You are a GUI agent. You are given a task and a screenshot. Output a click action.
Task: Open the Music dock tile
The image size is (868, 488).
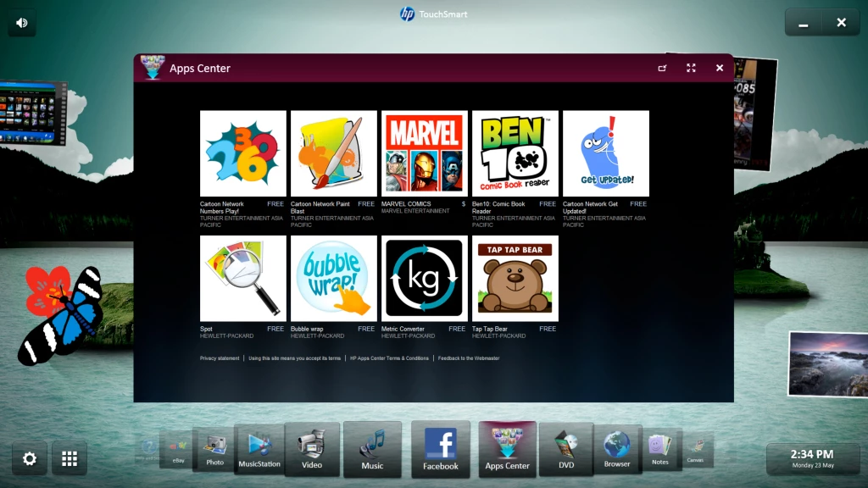[x=373, y=449]
